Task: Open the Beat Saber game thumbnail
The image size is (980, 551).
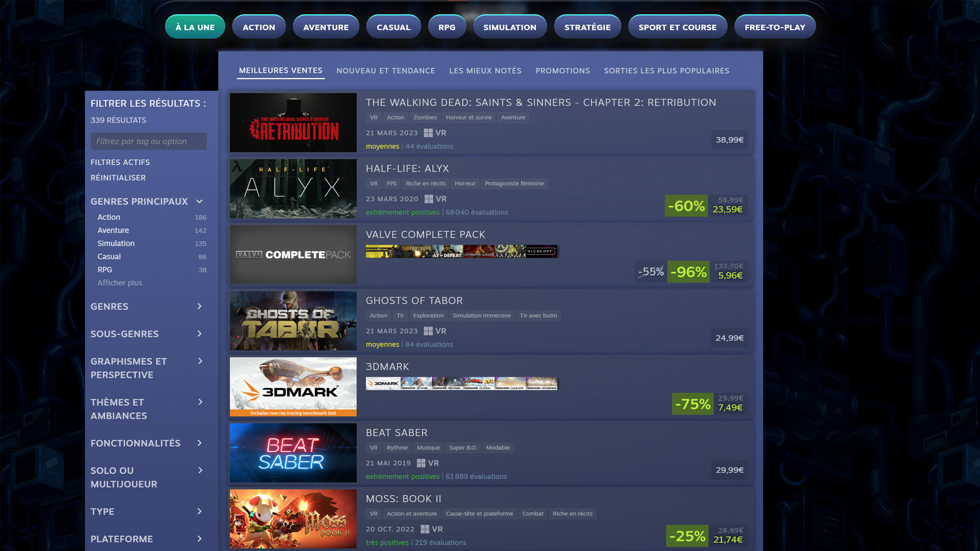Action: click(x=293, y=453)
